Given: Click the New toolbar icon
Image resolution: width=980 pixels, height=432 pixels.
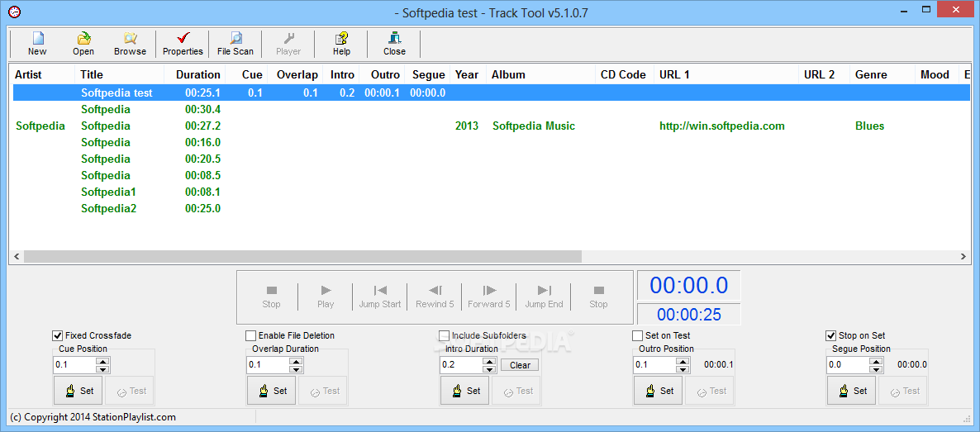Looking at the screenshot, I should tap(37, 44).
